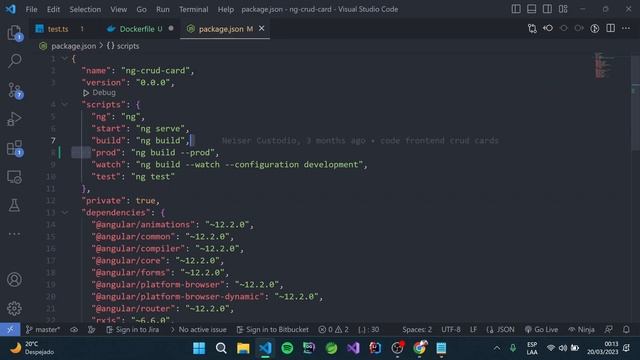
Task: Go to previous change with the left-arrow circle icon
Action: click(548, 28)
